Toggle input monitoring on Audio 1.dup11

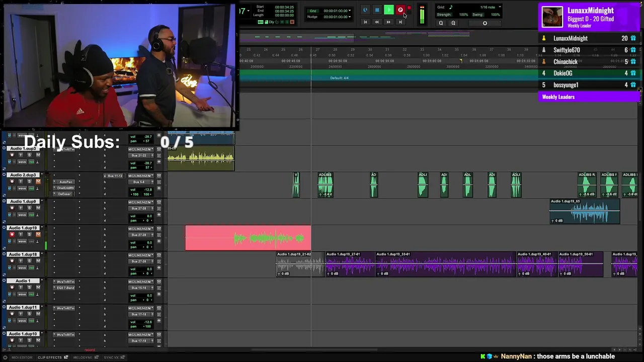point(21,314)
